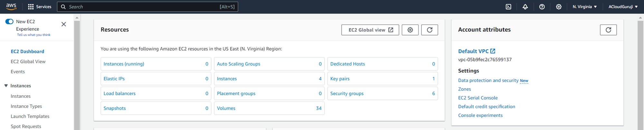Screen dimensions: 644x130
Task: Refresh the Resources panel
Action: click(x=430, y=30)
